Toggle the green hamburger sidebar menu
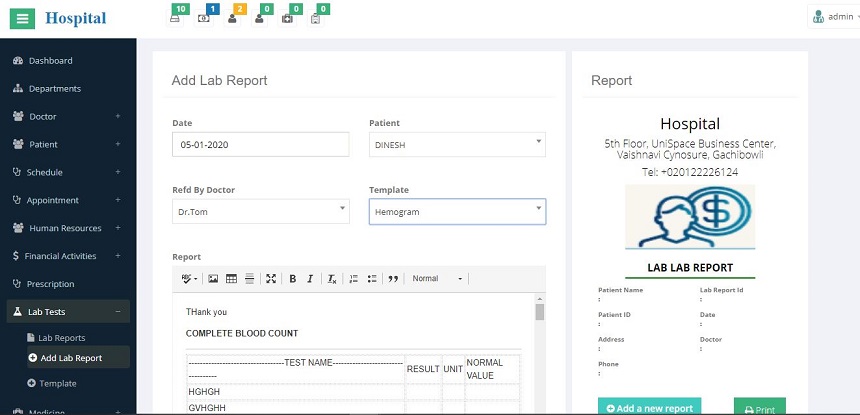 pos(22,19)
